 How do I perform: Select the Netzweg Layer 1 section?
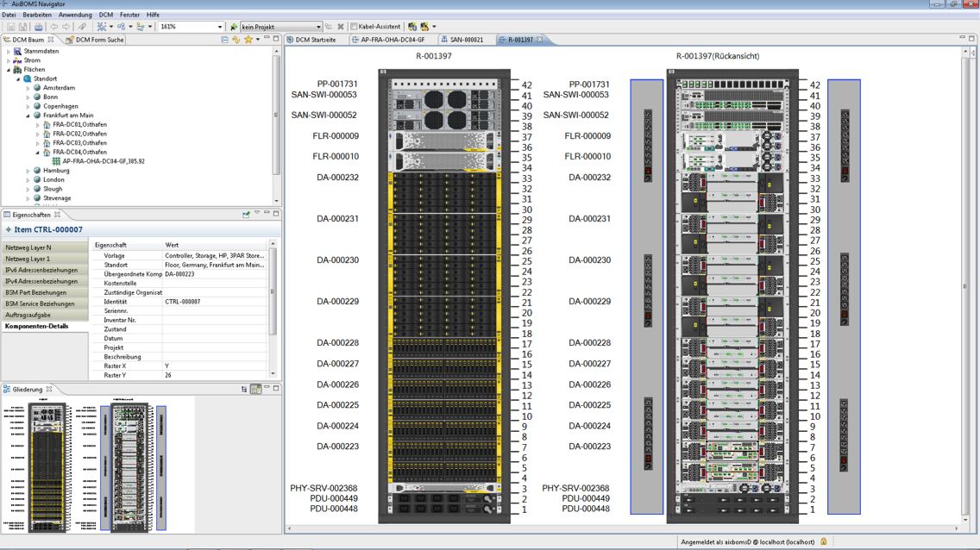pos(45,259)
